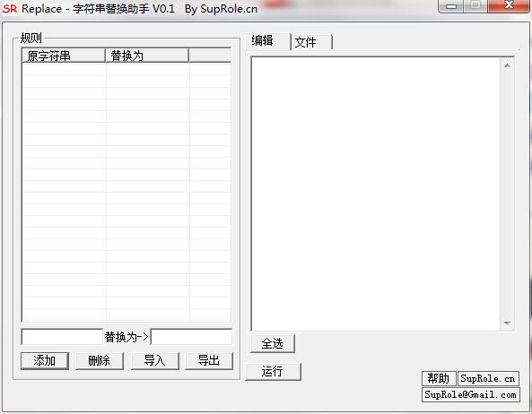Image resolution: width=532 pixels, height=414 pixels.
Task: Click the 全选 button
Action: (273, 343)
